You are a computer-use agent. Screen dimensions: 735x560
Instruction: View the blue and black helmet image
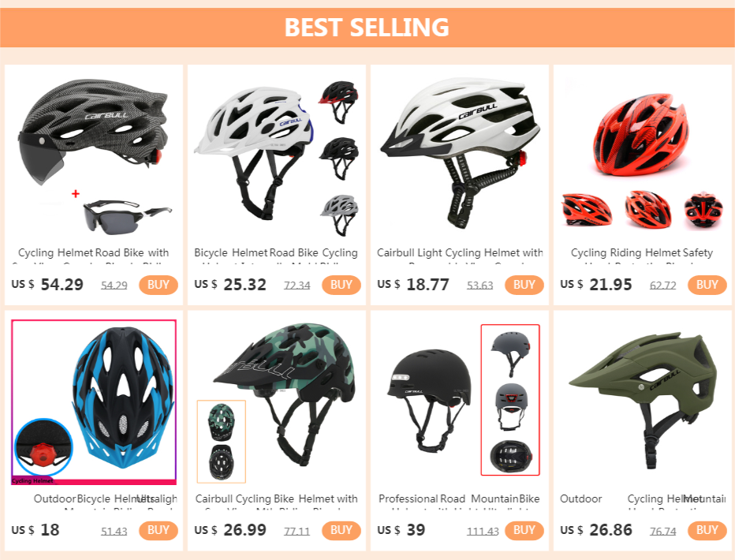pyautogui.click(x=94, y=401)
